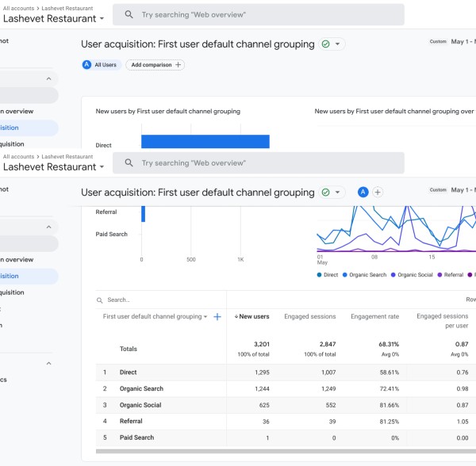The image size is (476, 466).
Task: Click the blue Direct bar in bar chart
Action: pos(205,142)
